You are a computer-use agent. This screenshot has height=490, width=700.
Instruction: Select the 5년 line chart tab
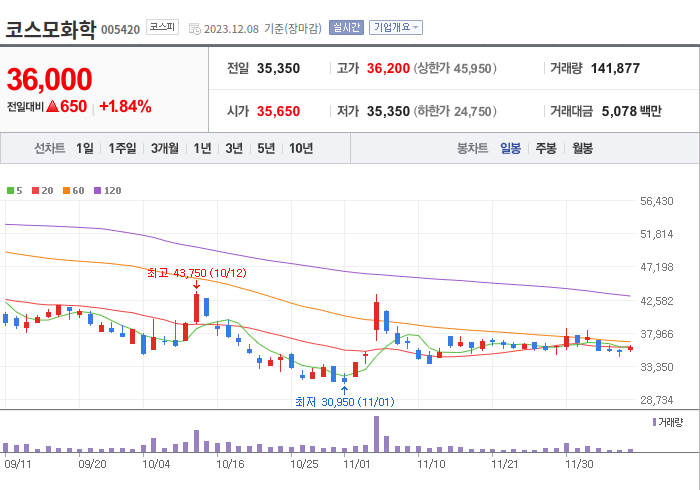tap(266, 148)
